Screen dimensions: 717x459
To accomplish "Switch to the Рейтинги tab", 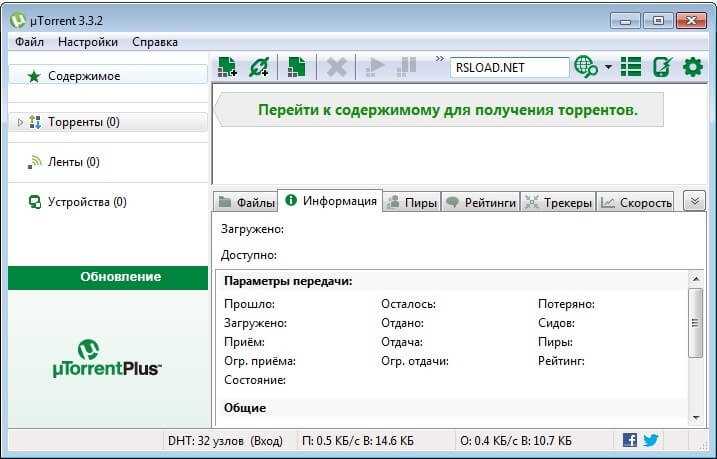I will pos(481,202).
